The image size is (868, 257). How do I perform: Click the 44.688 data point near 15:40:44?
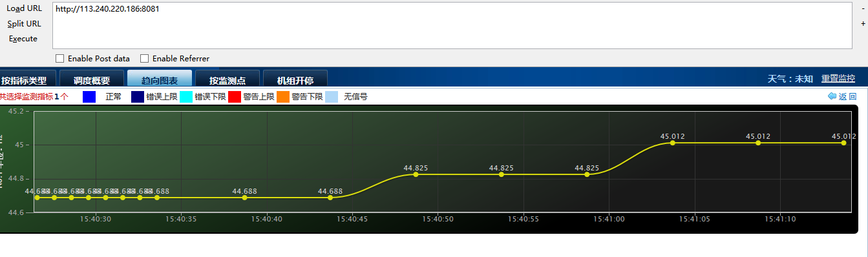(330, 198)
